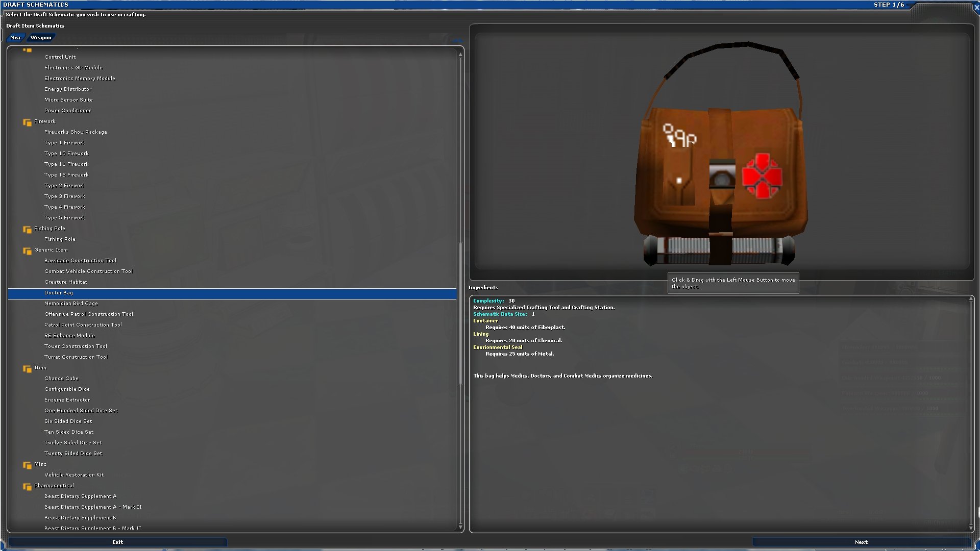Click the Exit button
The width and height of the screenshot is (980, 551).
(117, 542)
